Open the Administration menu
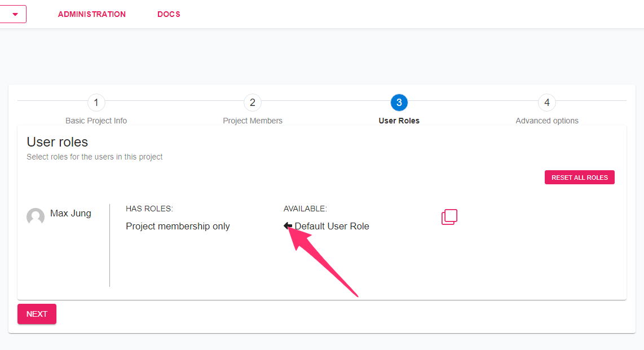 pos(92,14)
